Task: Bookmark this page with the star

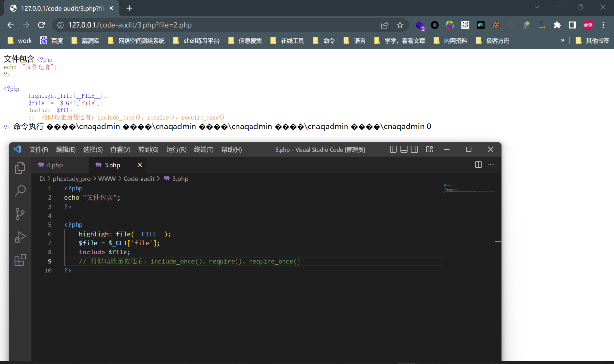Action: click(x=400, y=25)
